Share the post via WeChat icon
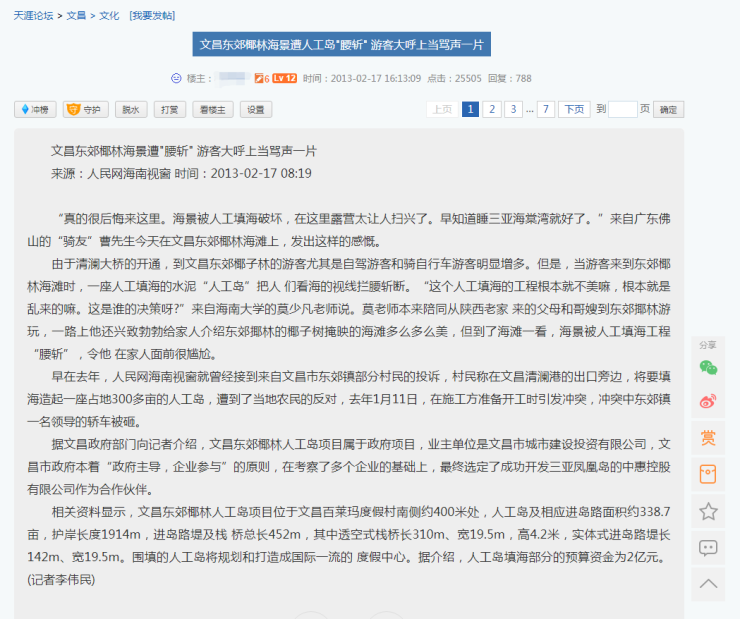Image resolution: width=740 pixels, height=619 pixels. pos(708,368)
